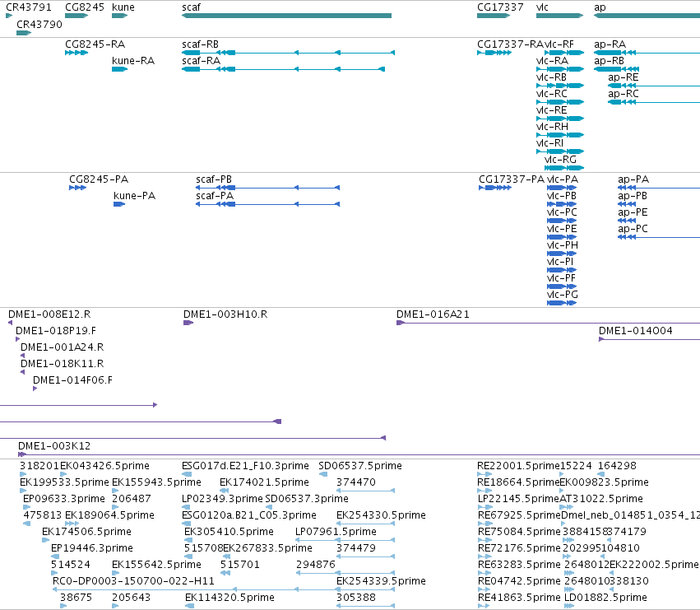Click the CR43791 gene label
The image size is (700, 610).
click(x=29, y=7)
